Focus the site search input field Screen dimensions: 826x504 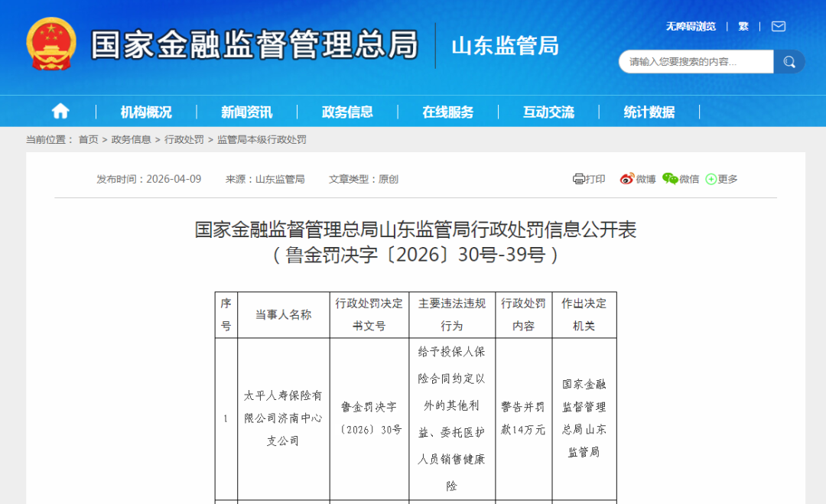pyautogui.click(x=696, y=62)
